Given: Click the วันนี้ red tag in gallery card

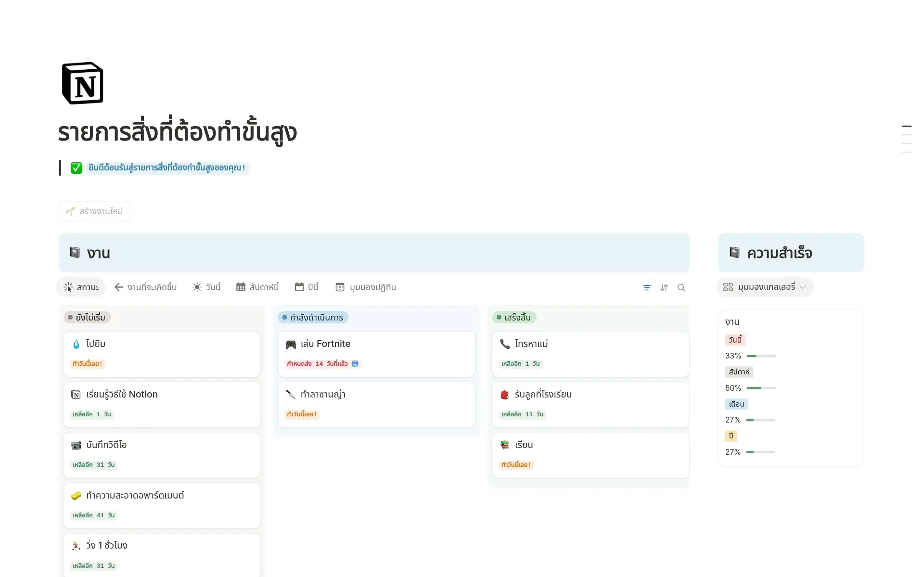Looking at the screenshot, I should 735,340.
